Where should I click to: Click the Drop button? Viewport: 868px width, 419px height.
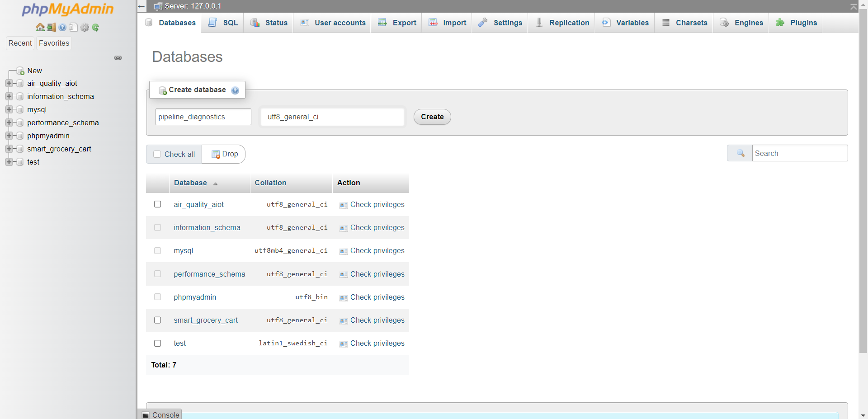click(x=224, y=154)
